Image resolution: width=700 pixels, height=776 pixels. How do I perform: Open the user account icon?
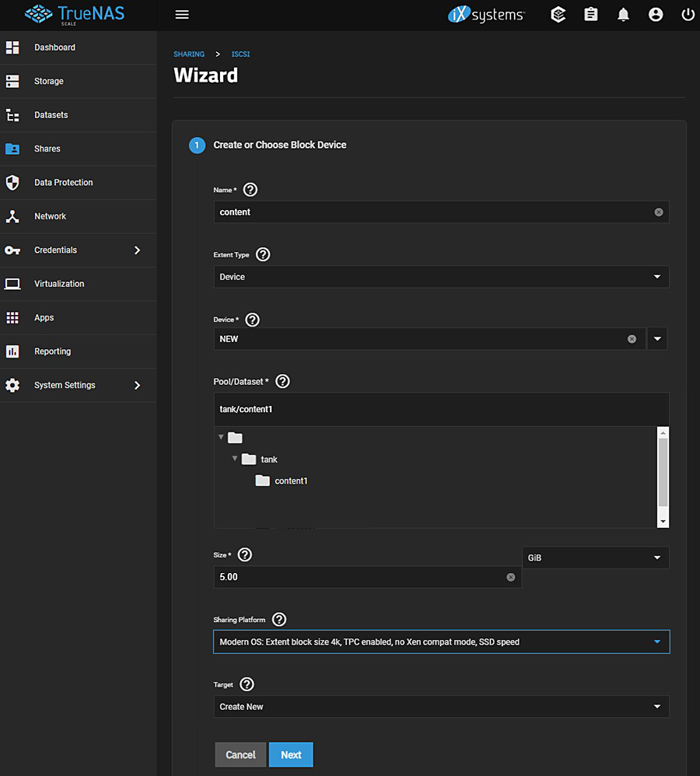point(656,15)
